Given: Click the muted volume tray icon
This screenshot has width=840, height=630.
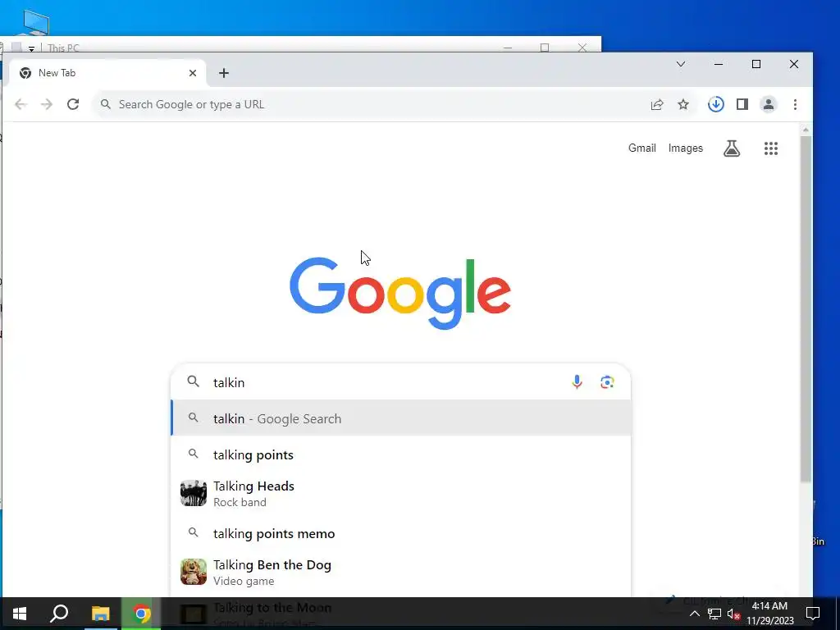Looking at the screenshot, I should point(733,614).
